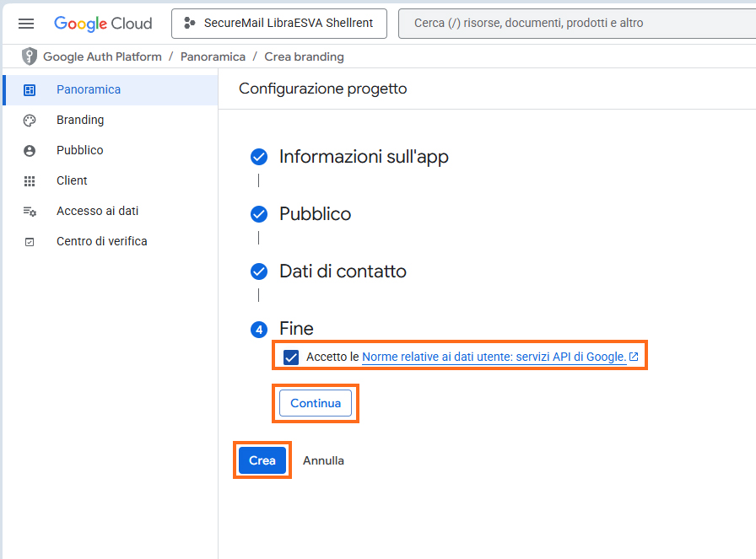Focus the Cerca risorse search field
This screenshot has width=756, height=559.
pos(574,24)
